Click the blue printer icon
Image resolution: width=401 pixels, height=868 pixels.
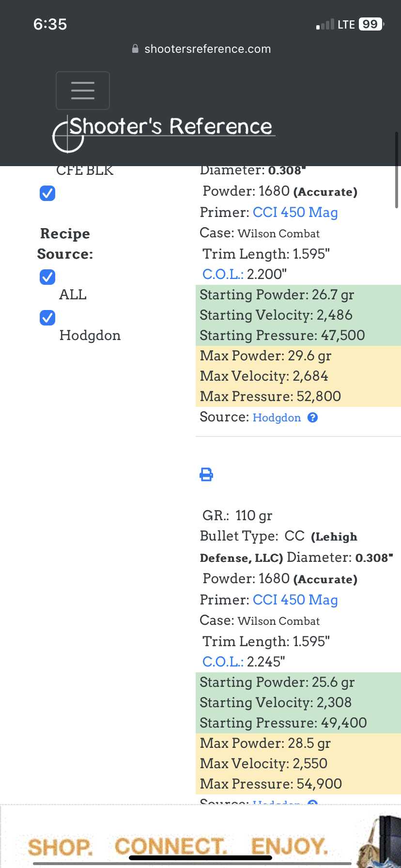pos(206,475)
